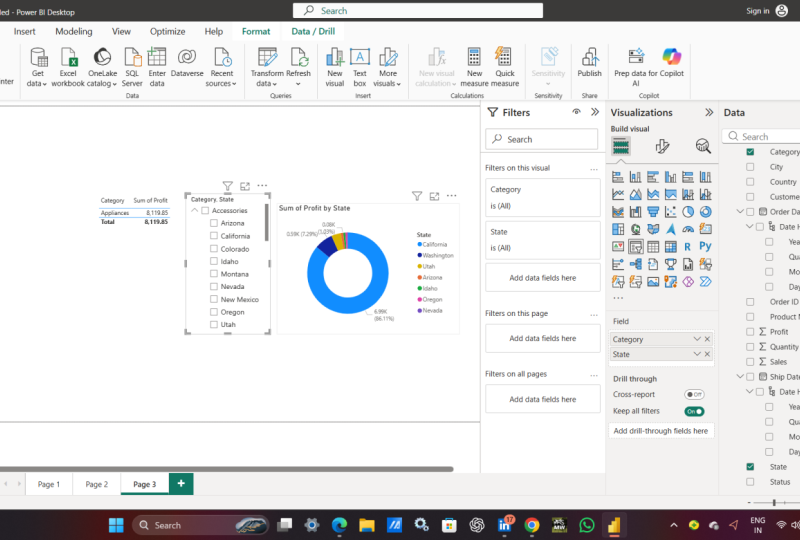Select the donut chart visual type

click(706, 212)
